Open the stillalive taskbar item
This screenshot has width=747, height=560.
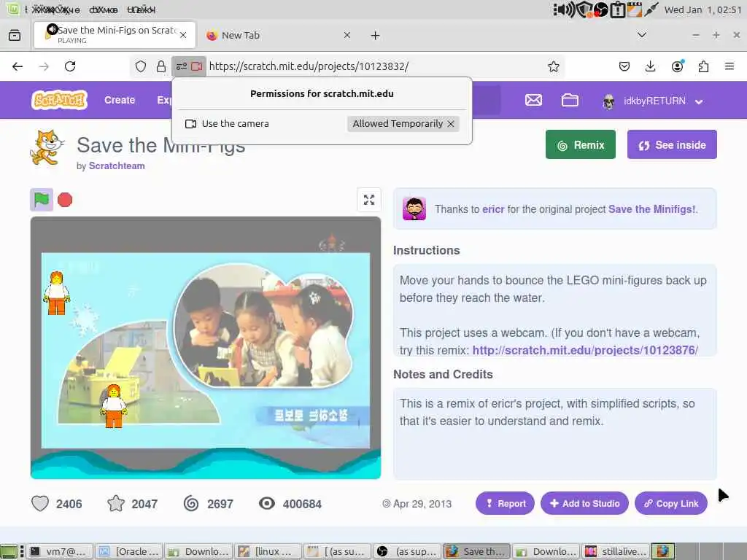[615, 551]
